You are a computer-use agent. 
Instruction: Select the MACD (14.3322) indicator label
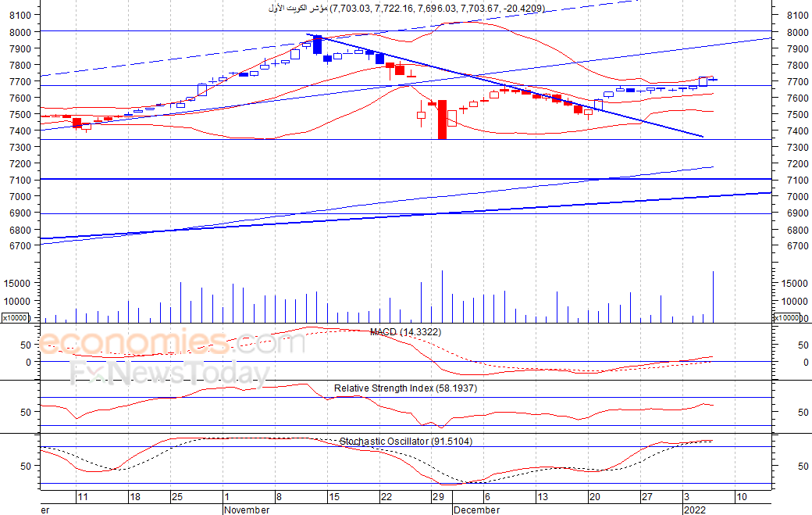click(x=405, y=332)
